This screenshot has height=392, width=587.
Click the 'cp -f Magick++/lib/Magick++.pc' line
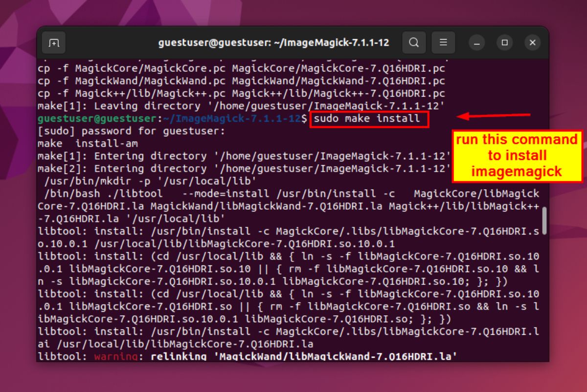(x=241, y=93)
